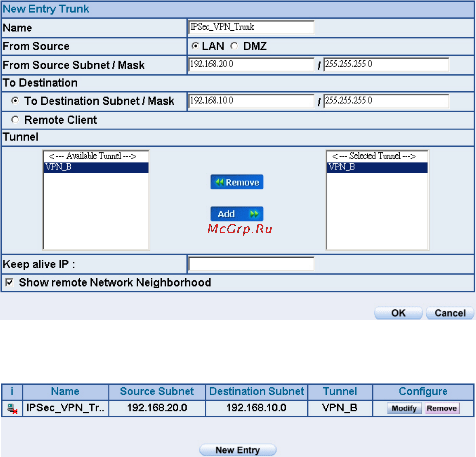Edit the From Source mask field
Screen dimensions: 476x457
pos(386,64)
